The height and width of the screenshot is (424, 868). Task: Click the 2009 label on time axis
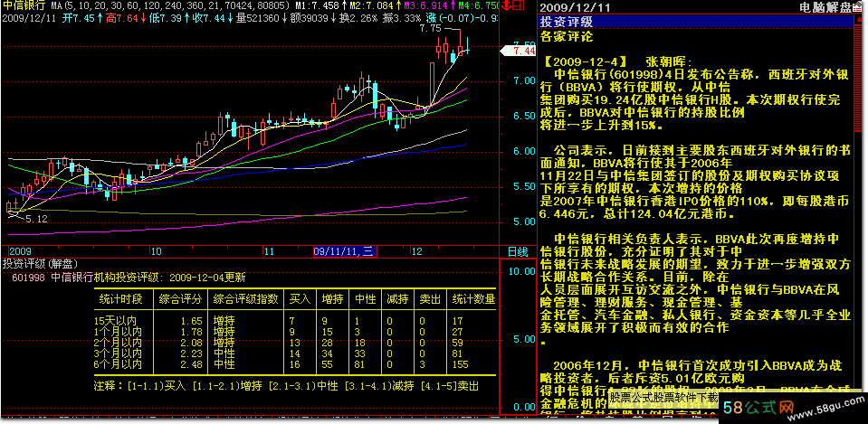point(21,252)
